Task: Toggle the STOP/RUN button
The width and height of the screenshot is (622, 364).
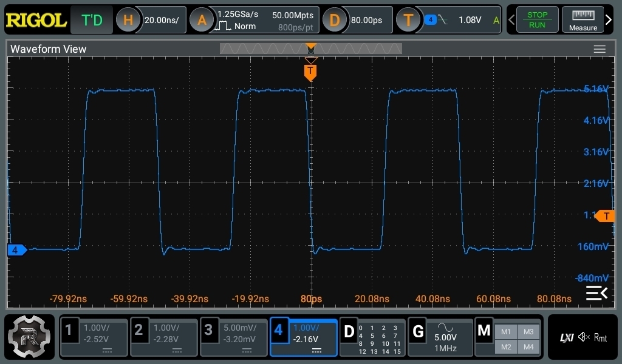Action: click(537, 19)
